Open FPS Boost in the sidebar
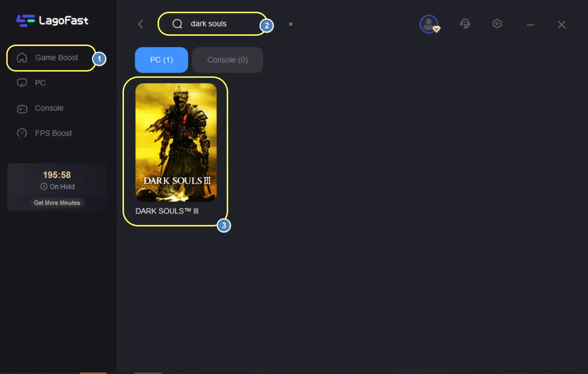Image resolution: width=588 pixels, height=374 pixels. pyautogui.click(x=53, y=133)
